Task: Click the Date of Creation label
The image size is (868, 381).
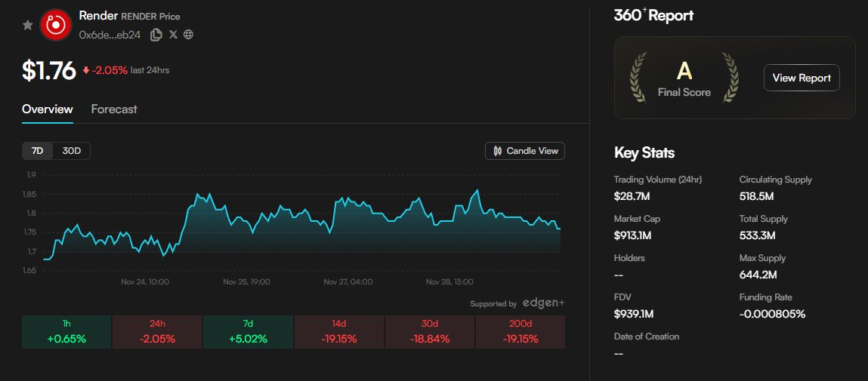Action: point(647,336)
